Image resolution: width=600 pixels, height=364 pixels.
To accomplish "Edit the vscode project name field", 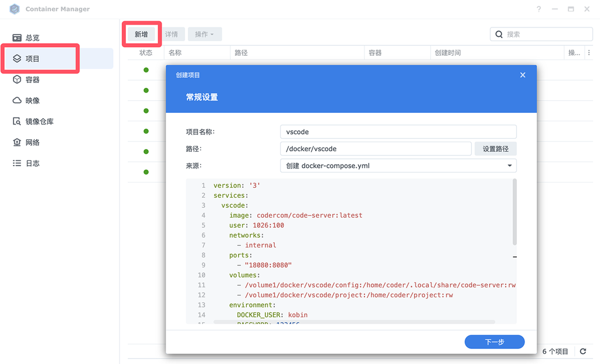I will (398, 131).
